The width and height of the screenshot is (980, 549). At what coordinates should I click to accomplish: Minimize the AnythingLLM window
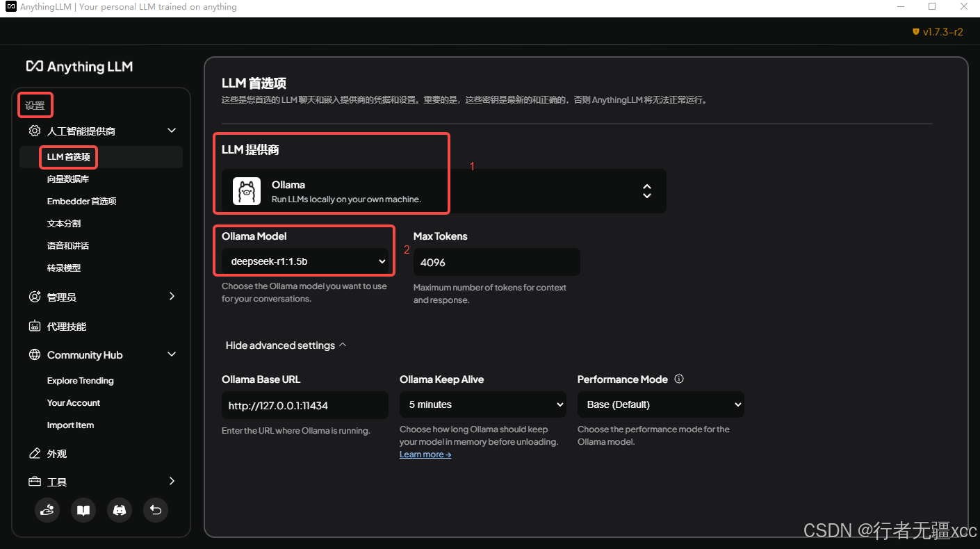click(899, 7)
